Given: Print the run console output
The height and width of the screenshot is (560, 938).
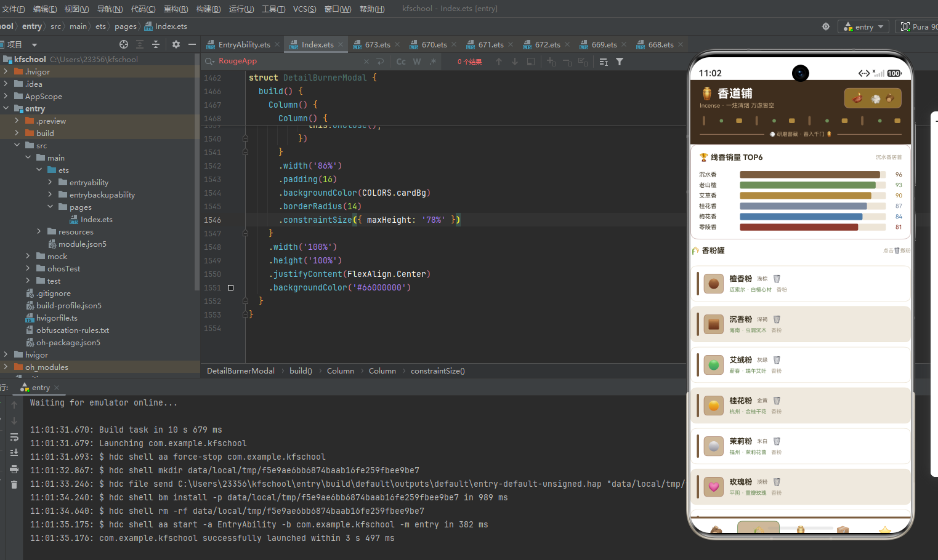Looking at the screenshot, I should [14, 469].
